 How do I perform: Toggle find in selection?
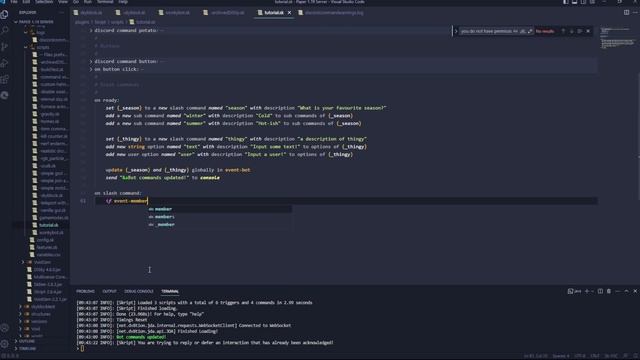580,31
